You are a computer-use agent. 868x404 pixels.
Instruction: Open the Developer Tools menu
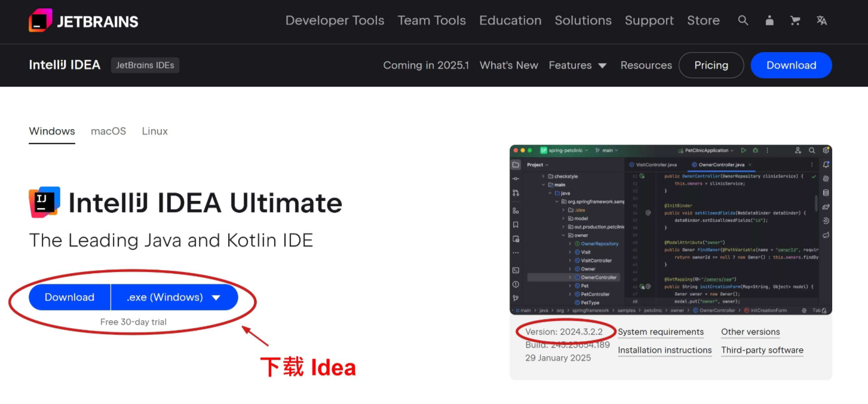[x=335, y=20]
